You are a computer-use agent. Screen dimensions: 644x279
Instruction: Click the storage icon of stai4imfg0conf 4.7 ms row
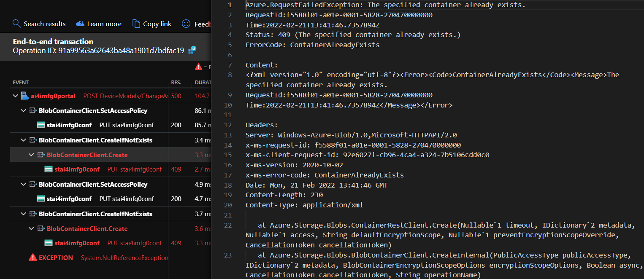(x=41, y=199)
